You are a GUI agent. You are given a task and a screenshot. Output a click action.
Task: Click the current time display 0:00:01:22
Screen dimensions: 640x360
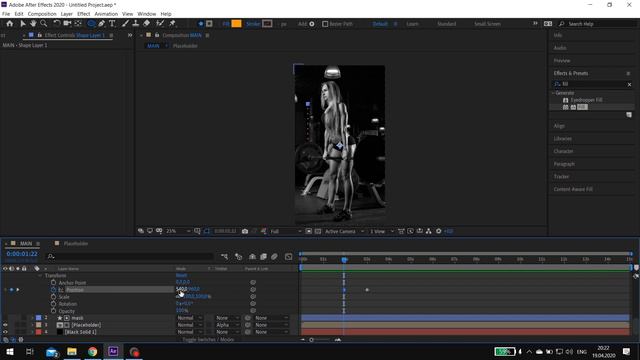click(22, 254)
